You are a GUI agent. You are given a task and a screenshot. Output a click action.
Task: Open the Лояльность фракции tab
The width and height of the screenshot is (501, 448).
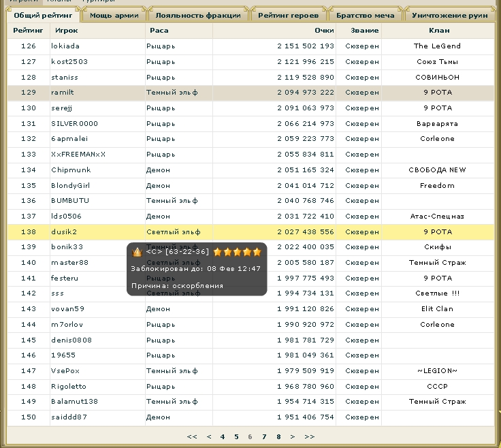tap(197, 15)
